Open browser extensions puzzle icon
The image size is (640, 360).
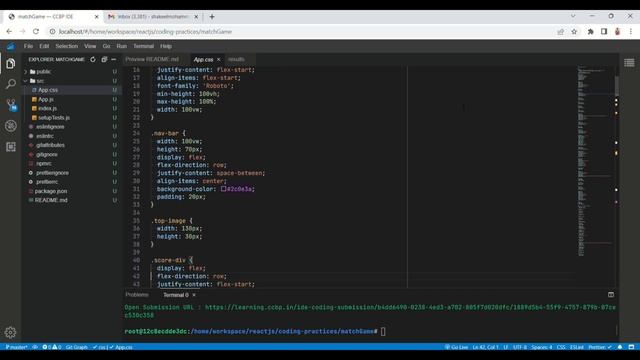[x=590, y=31]
